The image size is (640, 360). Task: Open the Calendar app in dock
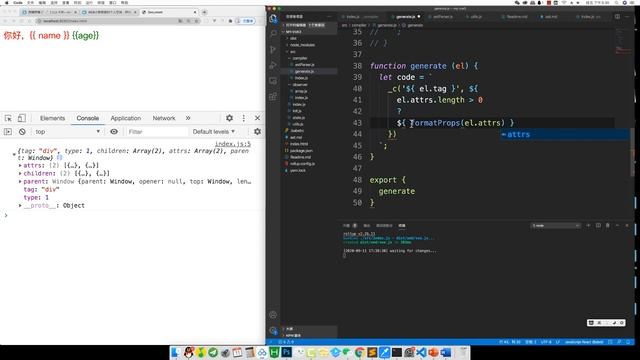coord(238,352)
